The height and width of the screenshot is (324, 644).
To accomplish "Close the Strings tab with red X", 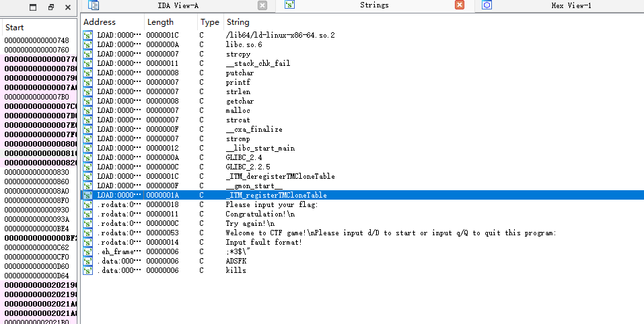I will 460,5.
